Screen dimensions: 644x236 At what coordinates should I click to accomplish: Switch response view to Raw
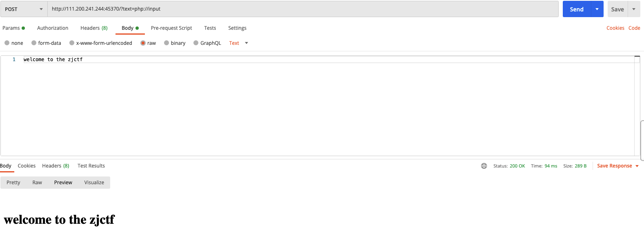click(37, 183)
